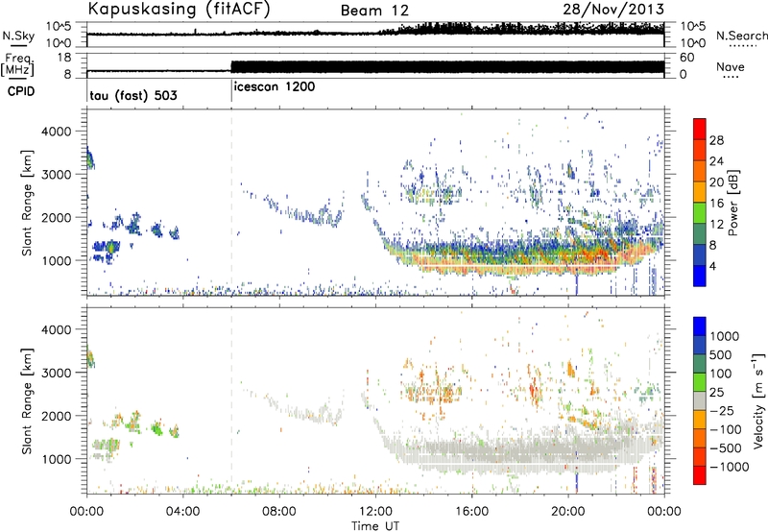Screen dimensions: 768x532
Task: Click the red swatch at Velocity colorbar bottom
Action: pos(700,475)
